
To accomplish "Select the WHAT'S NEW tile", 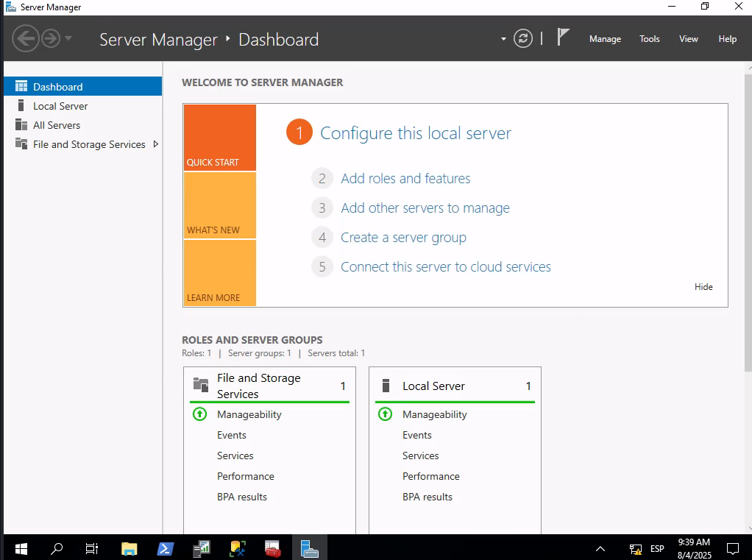I will click(x=219, y=206).
